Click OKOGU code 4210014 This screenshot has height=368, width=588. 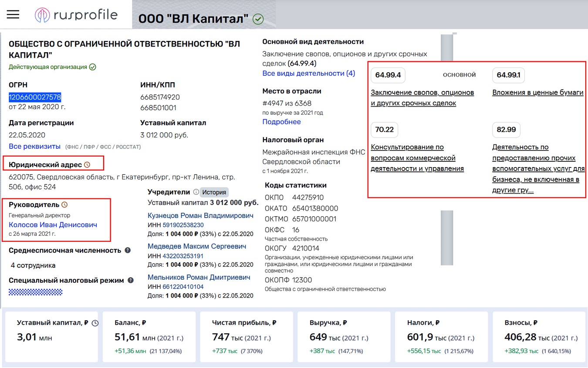pyautogui.click(x=306, y=248)
